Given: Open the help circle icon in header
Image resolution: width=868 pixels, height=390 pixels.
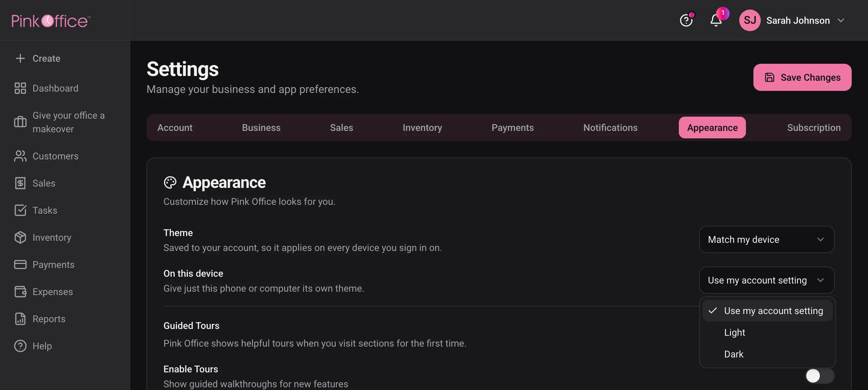Looking at the screenshot, I should pos(686,20).
